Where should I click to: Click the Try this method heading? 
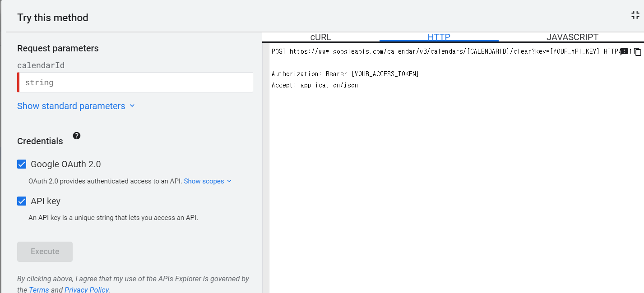click(x=53, y=18)
